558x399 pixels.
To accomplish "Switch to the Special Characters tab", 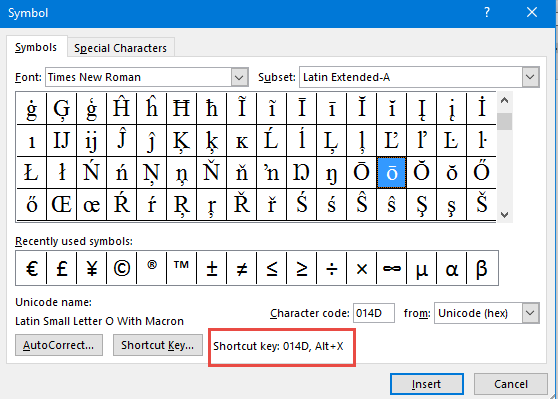I will [x=120, y=48].
